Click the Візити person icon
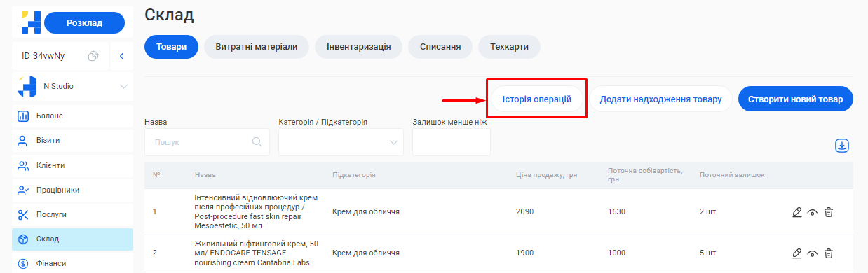 click(x=22, y=140)
